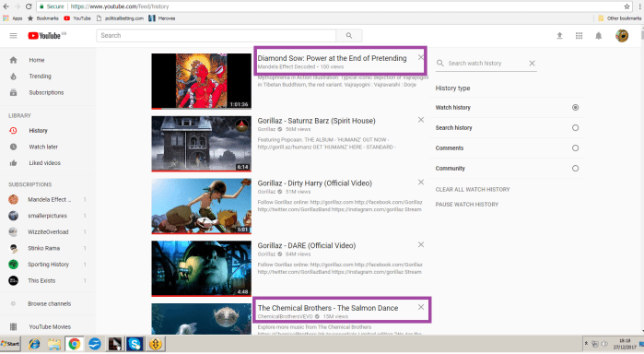This screenshot has height=354, width=644.
Task: Select Community radio button
Action: click(575, 168)
